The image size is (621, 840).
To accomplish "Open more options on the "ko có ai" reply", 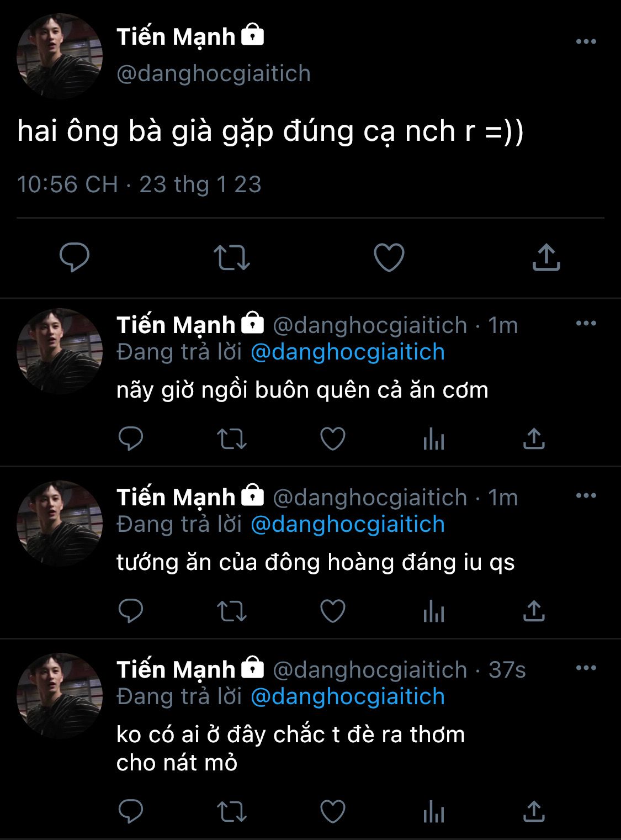I will point(586,668).
